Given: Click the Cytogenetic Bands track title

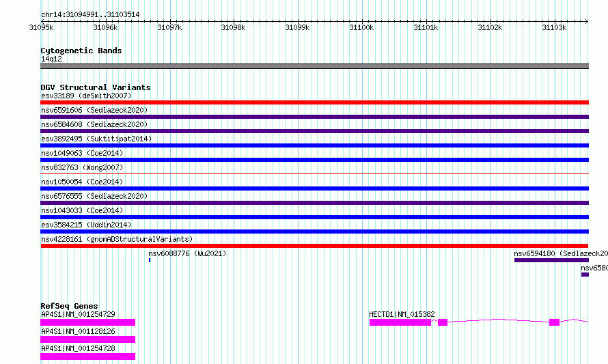Looking at the screenshot, I should point(81,51).
